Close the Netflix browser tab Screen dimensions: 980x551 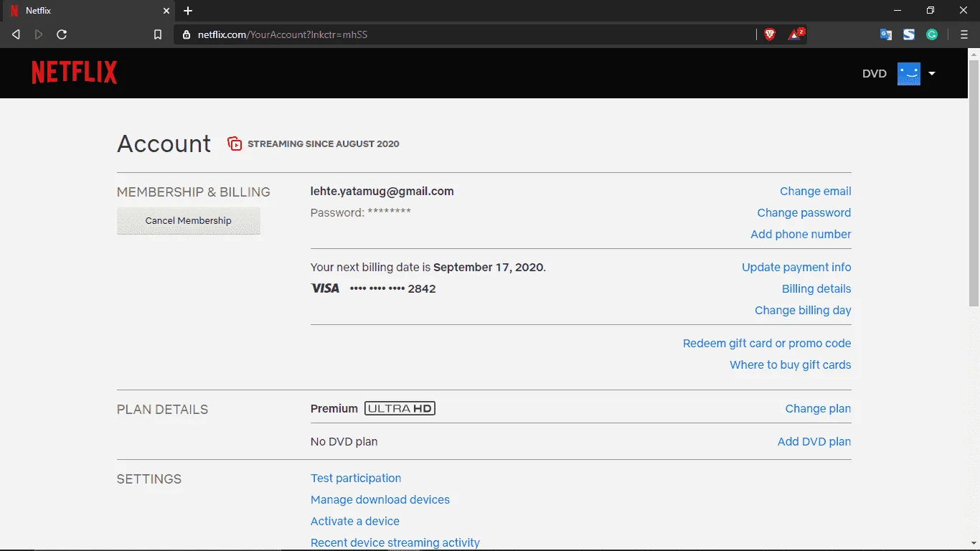point(166,11)
